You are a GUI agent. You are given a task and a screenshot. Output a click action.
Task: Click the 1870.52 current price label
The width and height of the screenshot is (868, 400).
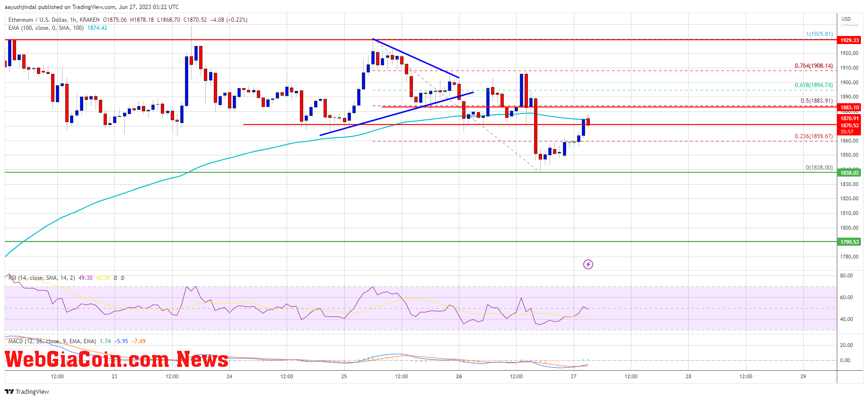pos(850,125)
